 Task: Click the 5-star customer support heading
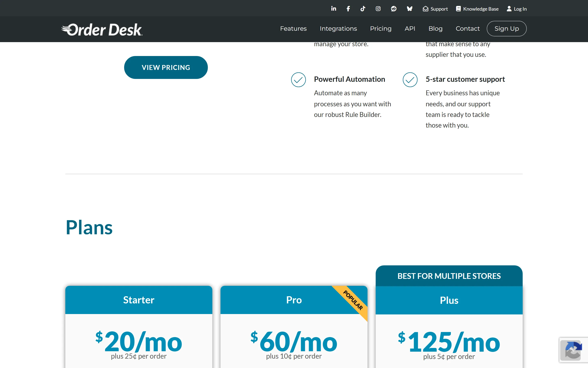465,79
